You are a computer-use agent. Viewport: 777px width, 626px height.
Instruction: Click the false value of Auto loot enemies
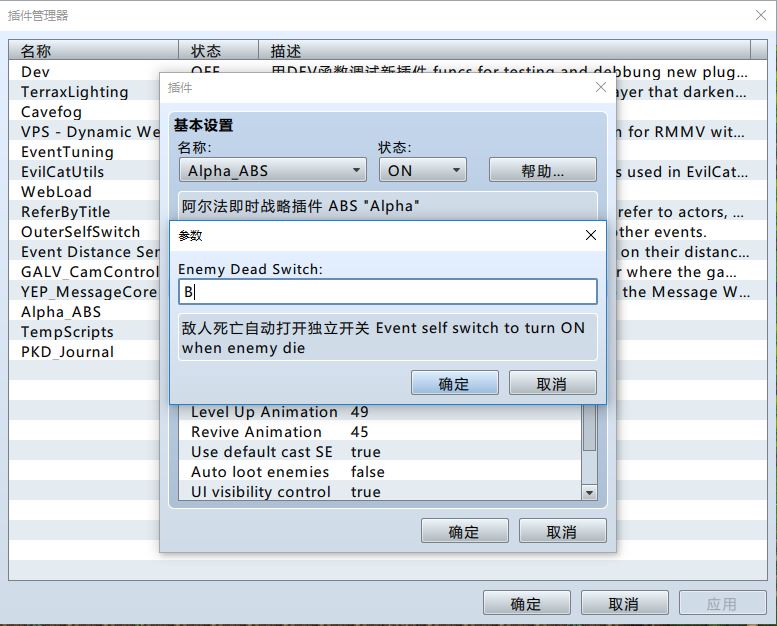(368, 471)
